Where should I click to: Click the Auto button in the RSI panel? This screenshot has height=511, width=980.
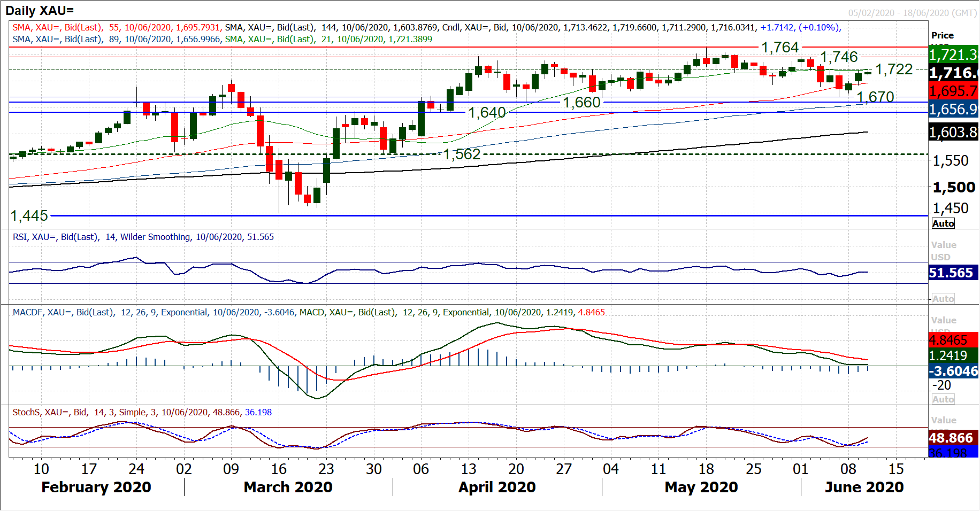(943, 299)
